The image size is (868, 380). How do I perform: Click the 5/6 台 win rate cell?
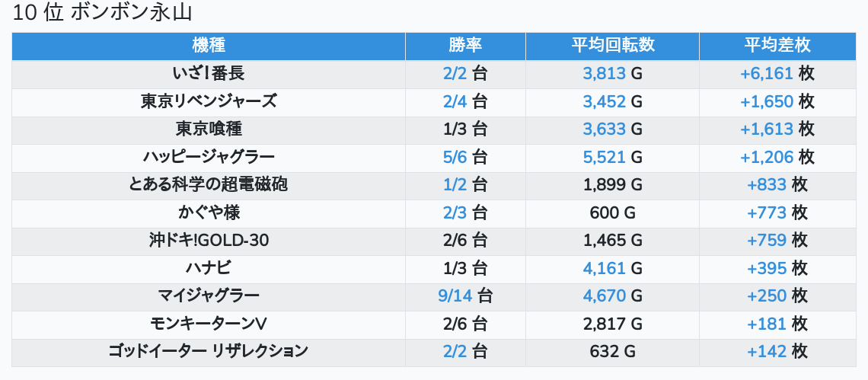[465, 157]
